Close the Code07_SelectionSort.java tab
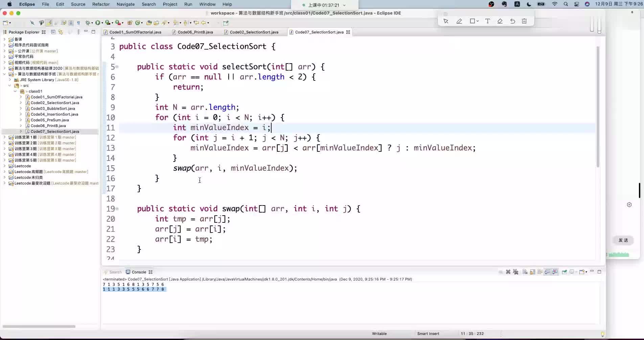644x340 pixels. pos(348,32)
